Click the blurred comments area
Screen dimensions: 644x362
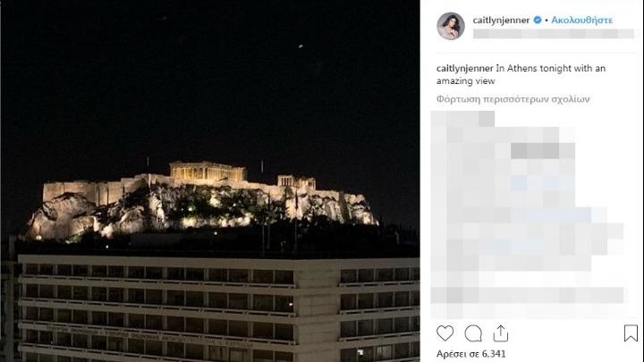pos(528,215)
